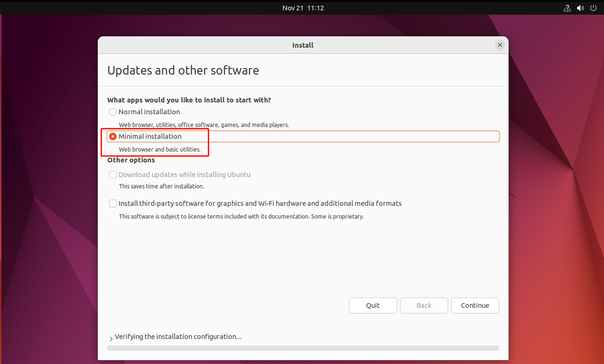604x364 pixels.
Task: Click 'Web browser, utilities, office software, games' description
Action: [x=204, y=125]
